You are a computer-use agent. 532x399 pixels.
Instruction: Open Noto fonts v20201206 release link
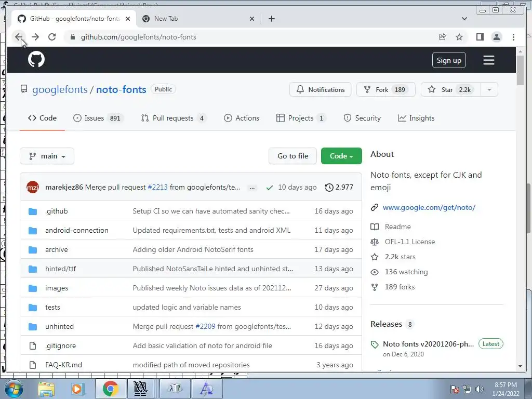[428, 344]
